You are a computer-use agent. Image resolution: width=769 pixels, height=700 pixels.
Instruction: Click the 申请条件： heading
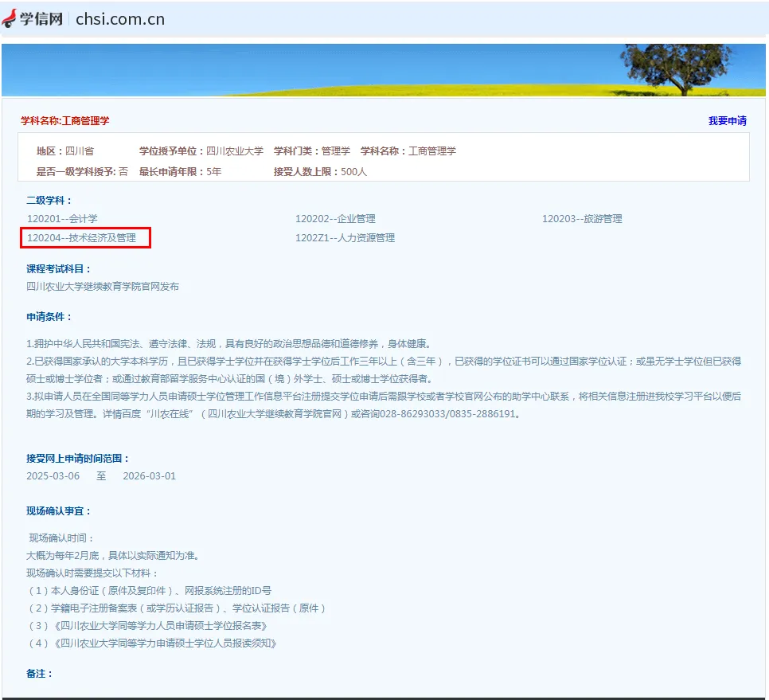(x=49, y=317)
